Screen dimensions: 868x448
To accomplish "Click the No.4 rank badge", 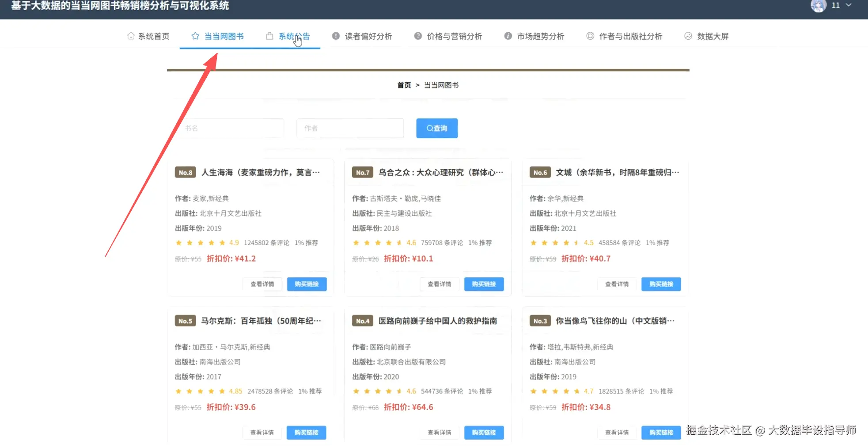I will [363, 321].
